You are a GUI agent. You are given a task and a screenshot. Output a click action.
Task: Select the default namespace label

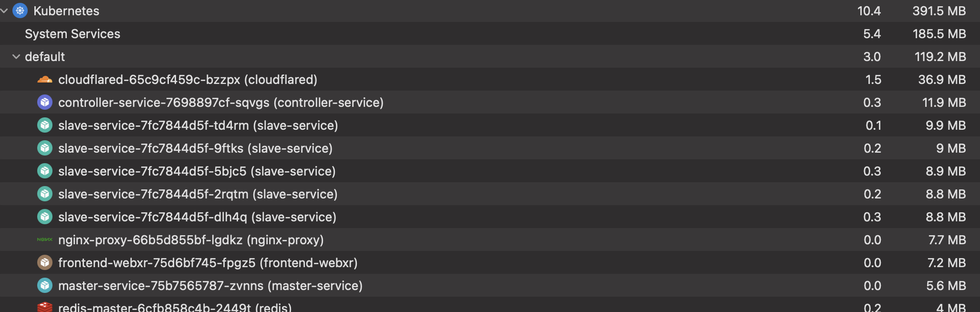(x=45, y=57)
